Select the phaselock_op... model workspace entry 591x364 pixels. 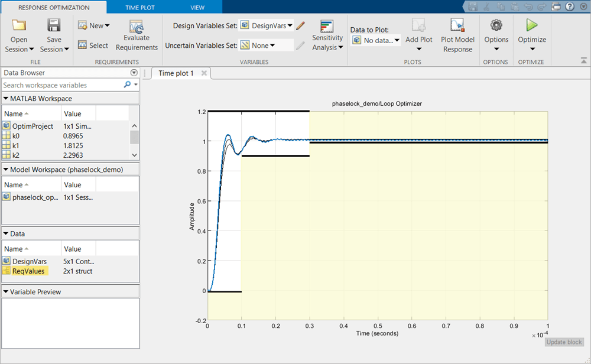coord(70,197)
